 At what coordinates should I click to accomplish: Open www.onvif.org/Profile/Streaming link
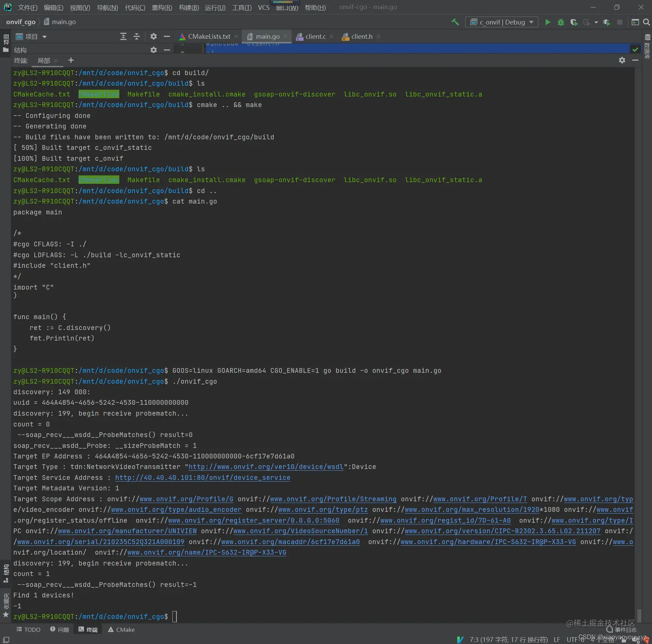tap(333, 499)
